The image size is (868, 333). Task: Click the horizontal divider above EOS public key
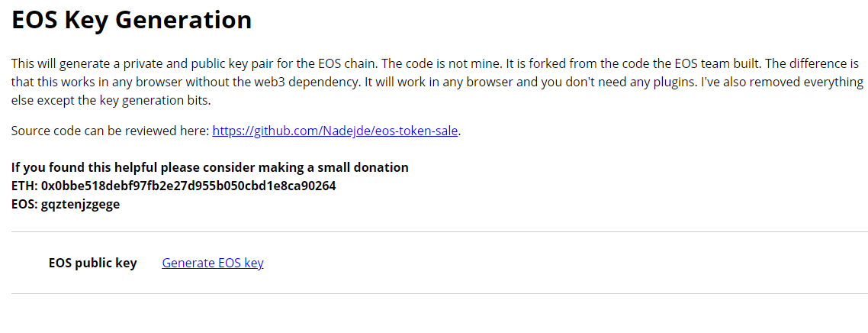tap(439, 231)
